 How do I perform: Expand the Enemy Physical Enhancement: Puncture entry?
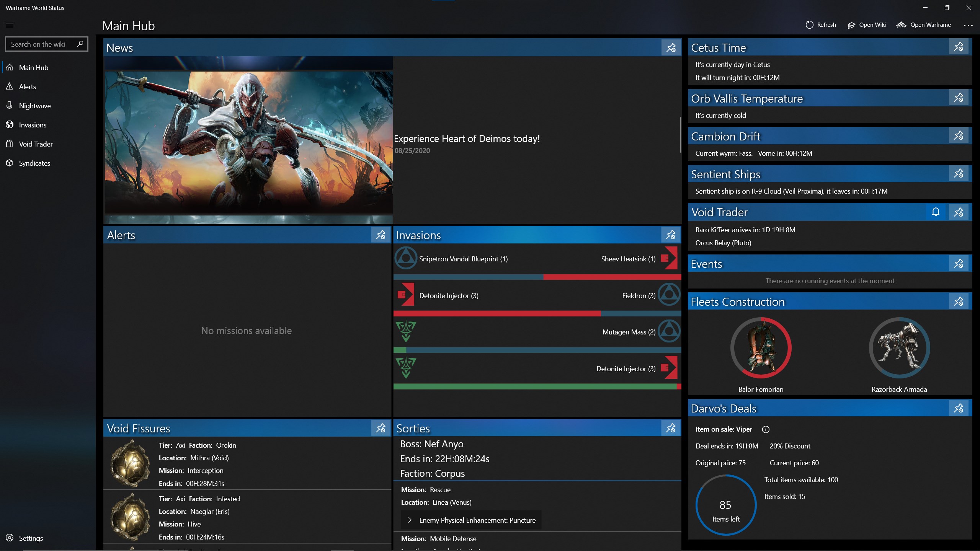coord(410,520)
